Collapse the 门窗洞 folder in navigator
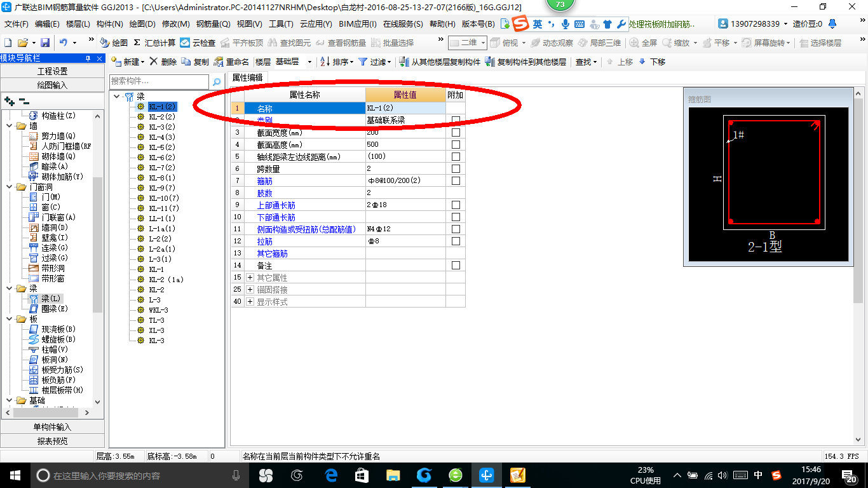 point(10,187)
